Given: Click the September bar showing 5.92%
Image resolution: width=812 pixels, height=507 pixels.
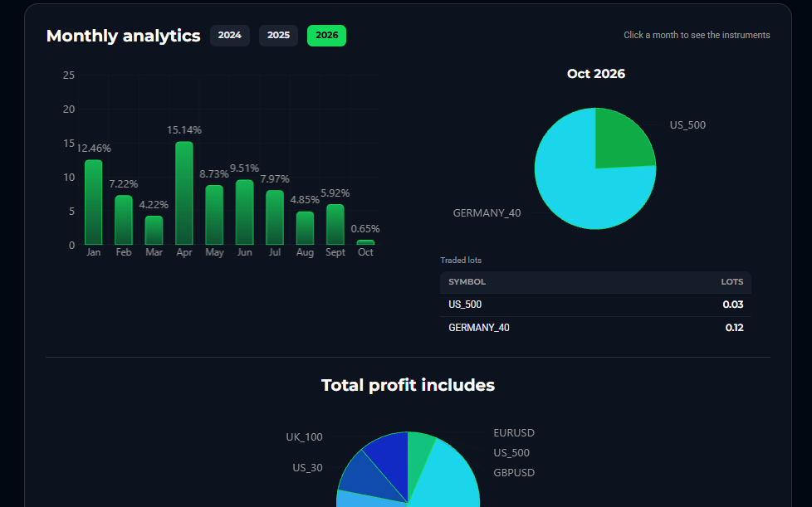Looking at the screenshot, I should [335, 225].
